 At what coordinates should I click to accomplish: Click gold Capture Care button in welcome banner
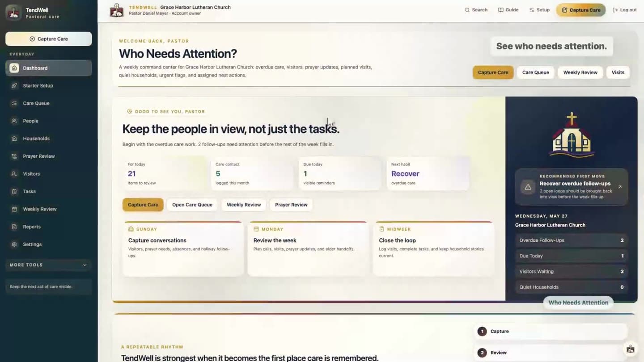(493, 72)
